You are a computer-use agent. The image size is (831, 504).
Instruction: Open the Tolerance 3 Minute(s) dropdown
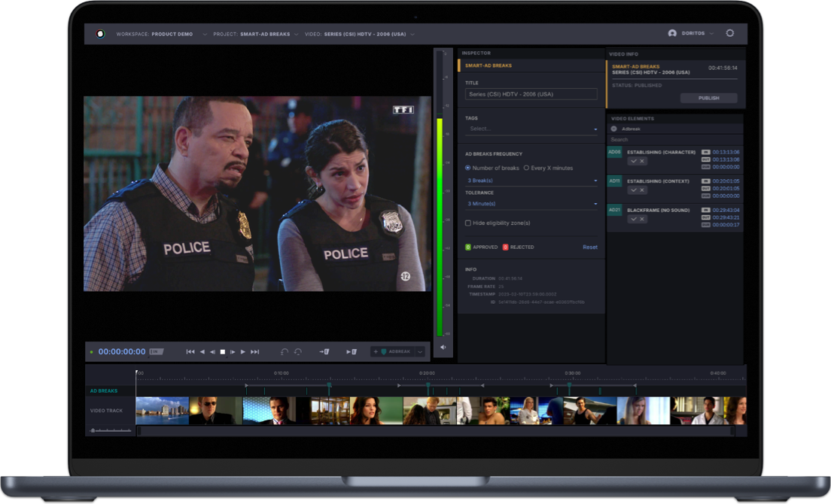pyautogui.click(x=531, y=204)
